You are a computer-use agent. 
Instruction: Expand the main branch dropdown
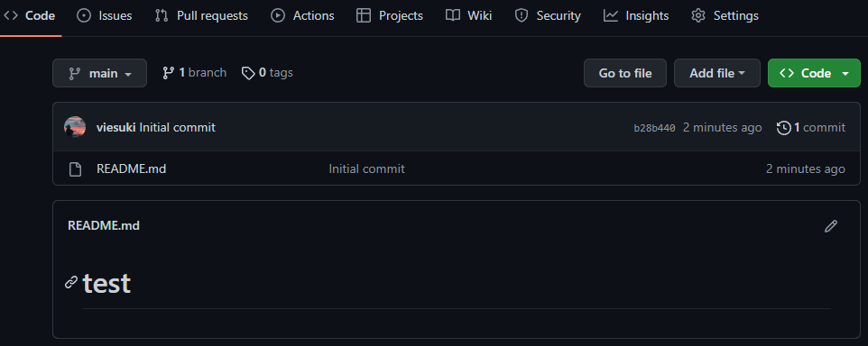click(x=99, y=73)
